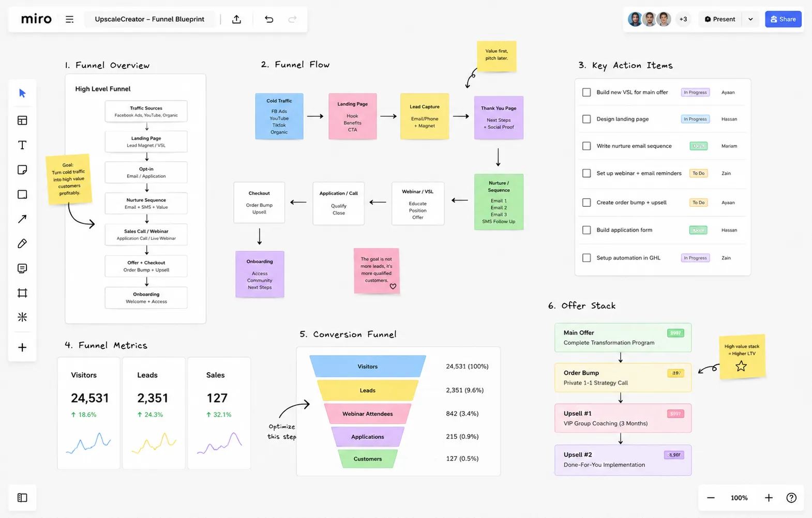Check 'Write nurture email sequence' task

587,146
